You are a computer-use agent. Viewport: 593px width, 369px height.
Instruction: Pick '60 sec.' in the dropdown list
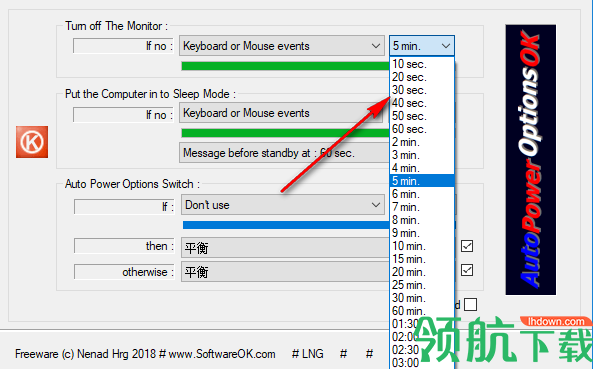(422, 129)
